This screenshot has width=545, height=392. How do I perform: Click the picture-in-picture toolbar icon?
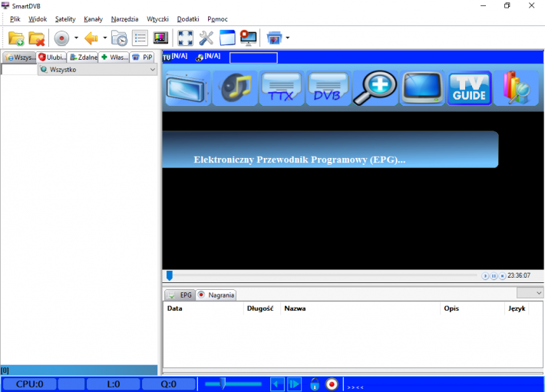tap(274, 38)
